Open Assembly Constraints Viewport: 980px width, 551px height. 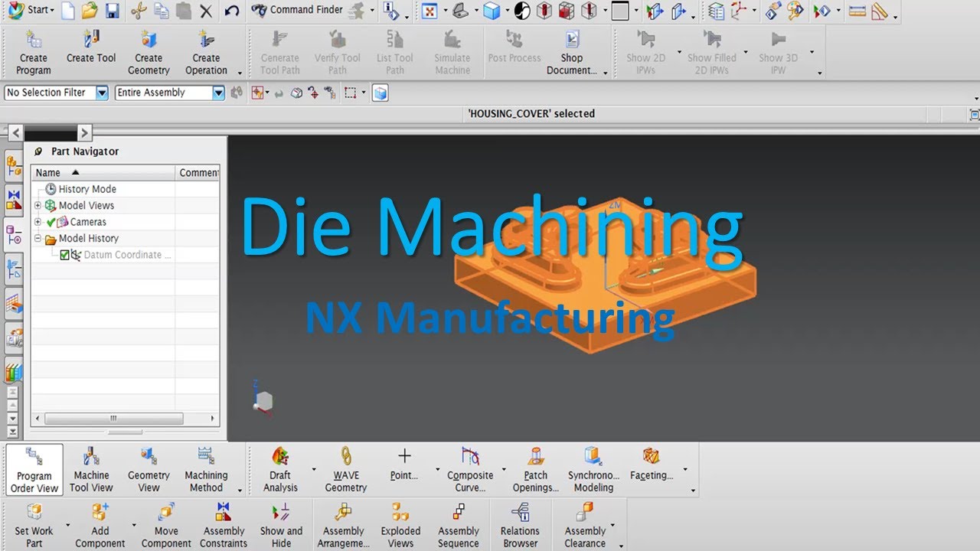[224, 525]
